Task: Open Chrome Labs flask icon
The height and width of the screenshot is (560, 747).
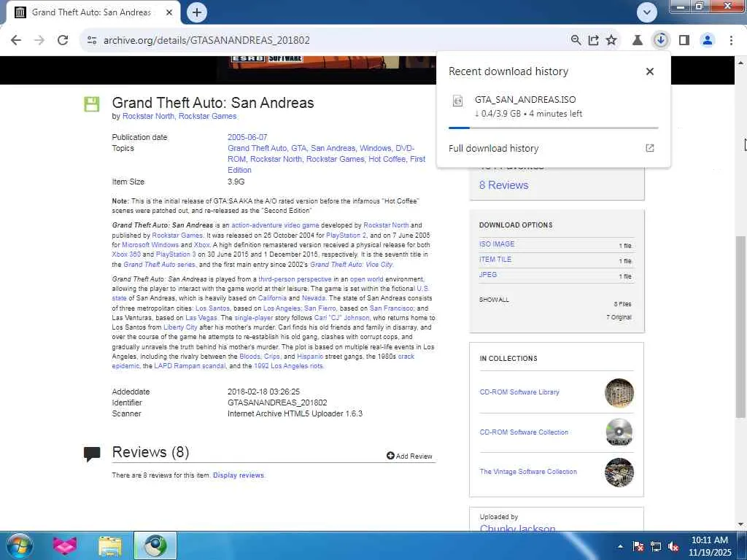Action: click(x=638, y=40)
